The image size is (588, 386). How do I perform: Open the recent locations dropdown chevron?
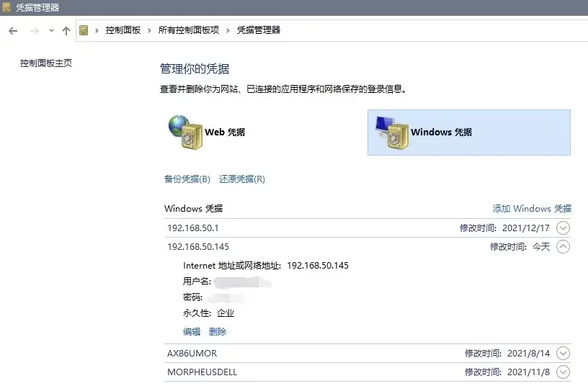pos(51,31)
